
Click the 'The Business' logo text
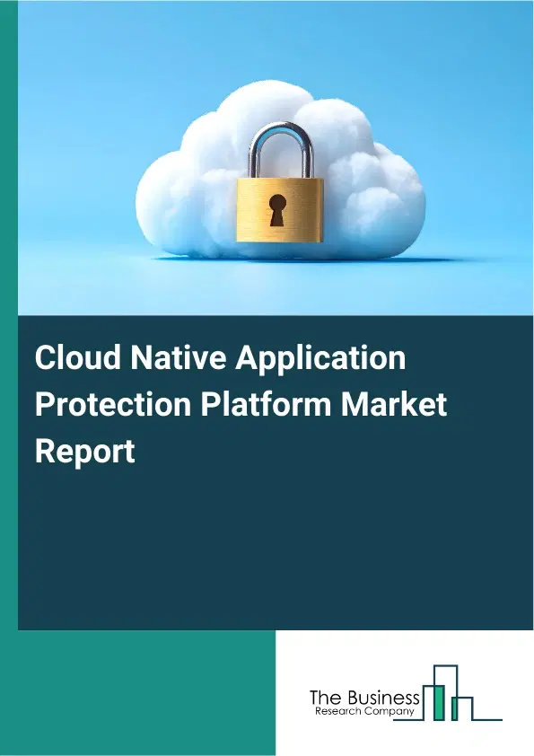tap(364, 698)
